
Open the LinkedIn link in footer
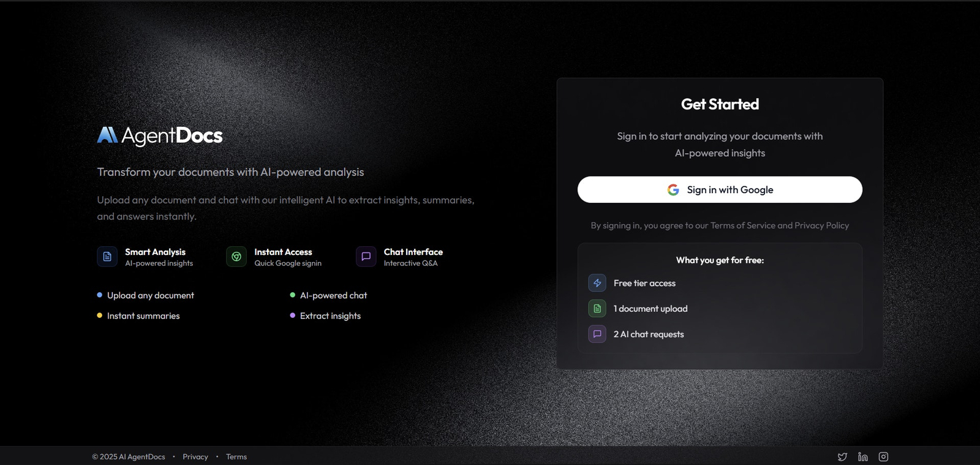pos(863,457)
